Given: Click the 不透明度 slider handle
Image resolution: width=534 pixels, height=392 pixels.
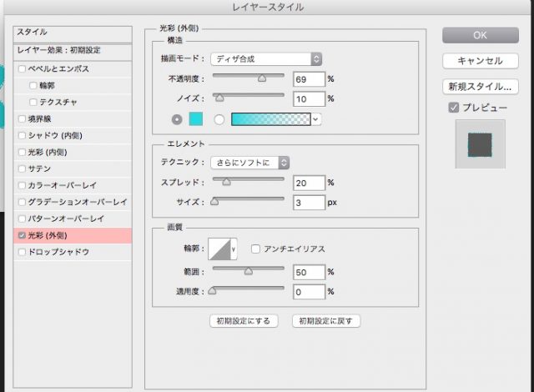Looking at the screenshot, I should [261, 78].
